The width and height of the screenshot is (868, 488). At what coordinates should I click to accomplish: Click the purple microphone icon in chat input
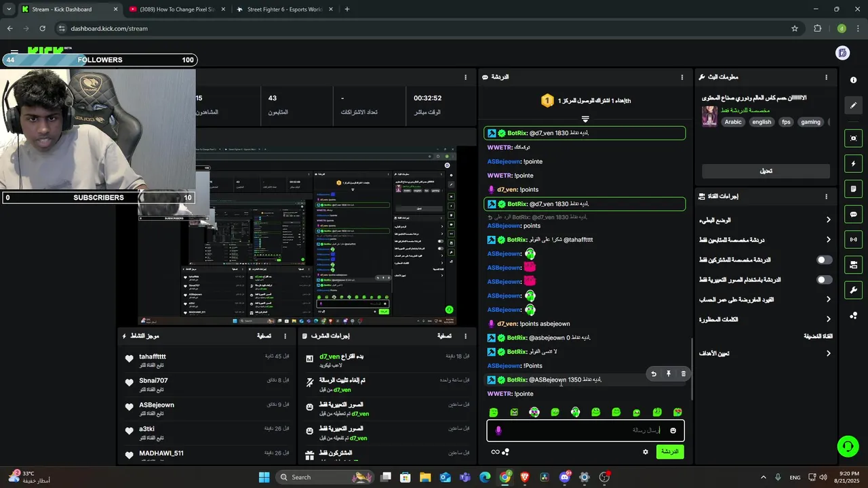click(x=498, y=430)
